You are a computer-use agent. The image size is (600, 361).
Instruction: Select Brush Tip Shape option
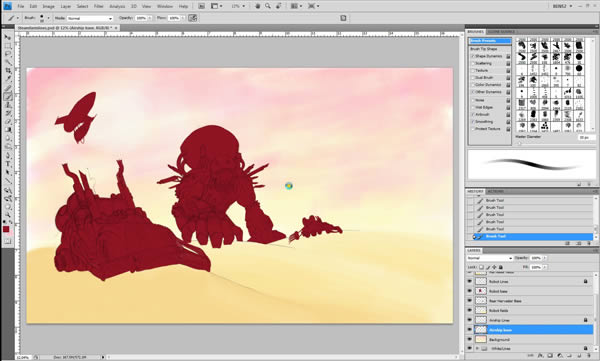point(484,49)
